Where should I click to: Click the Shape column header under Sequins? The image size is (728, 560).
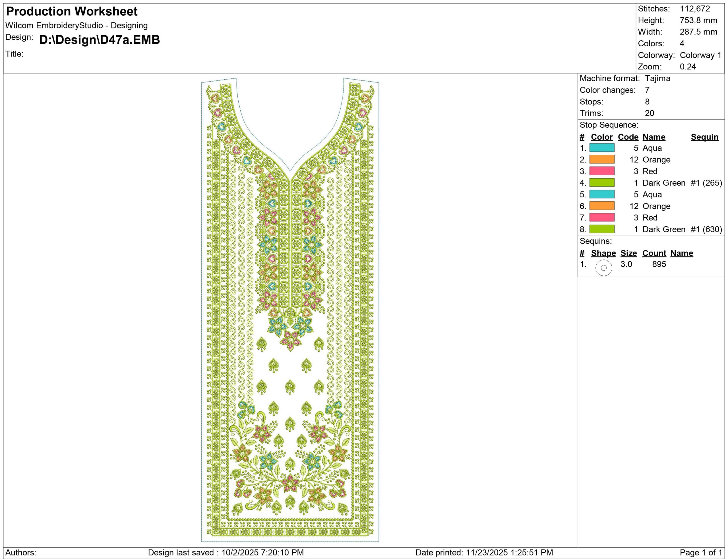603,253
